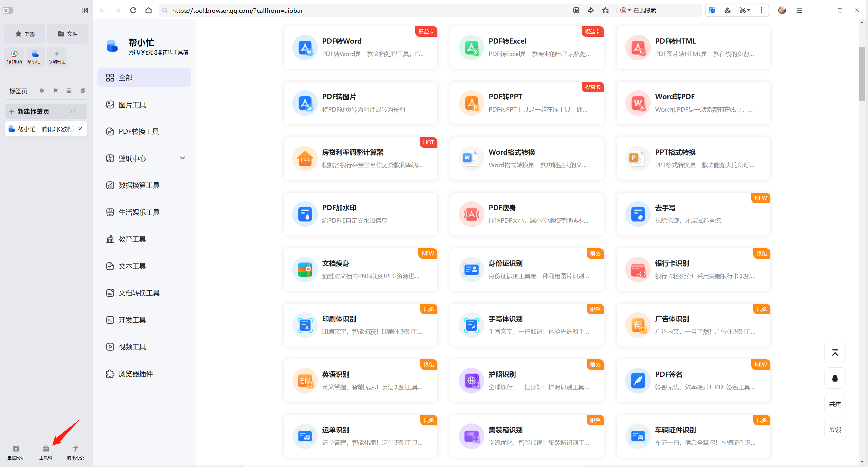Open the PDF转Word tool card
This screenshot has width=868, height=467.
click(361, 48)
